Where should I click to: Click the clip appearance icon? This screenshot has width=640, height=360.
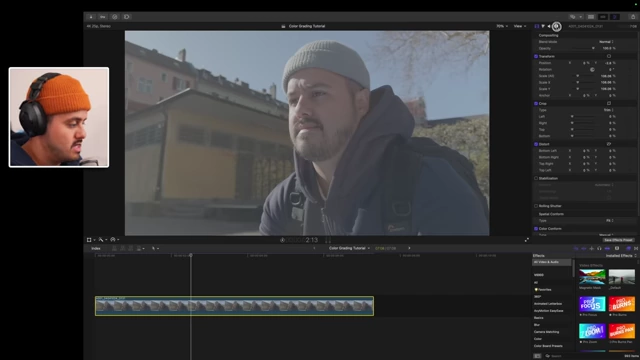click(x=617, y=248)
